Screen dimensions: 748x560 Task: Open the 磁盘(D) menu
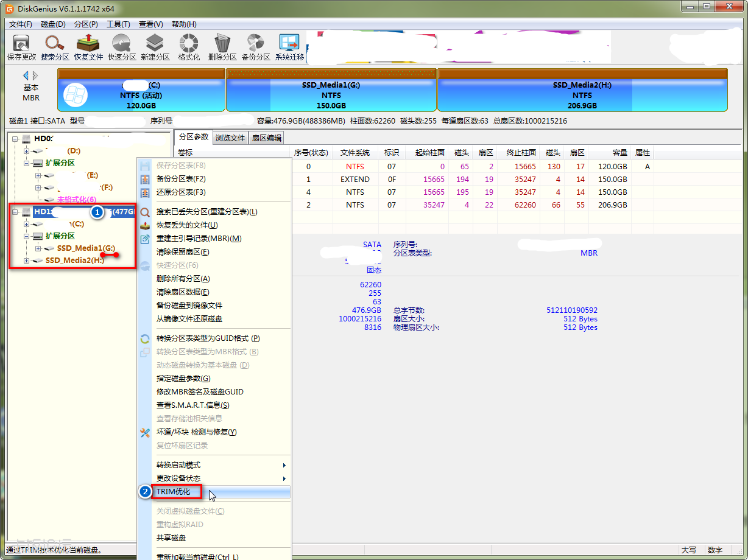(53, 24)
